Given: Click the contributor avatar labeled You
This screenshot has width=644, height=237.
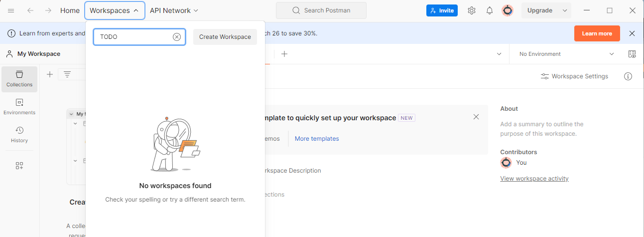Looking at the screenshot, I should point(506,163).
